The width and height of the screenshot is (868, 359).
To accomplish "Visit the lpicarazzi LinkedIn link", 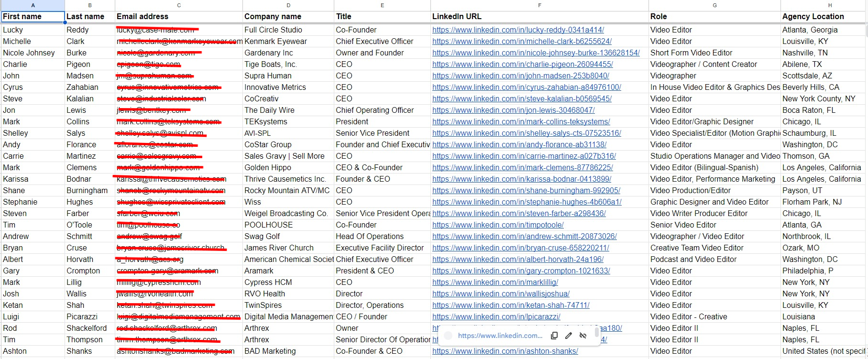I will click(x=496, y=316).
